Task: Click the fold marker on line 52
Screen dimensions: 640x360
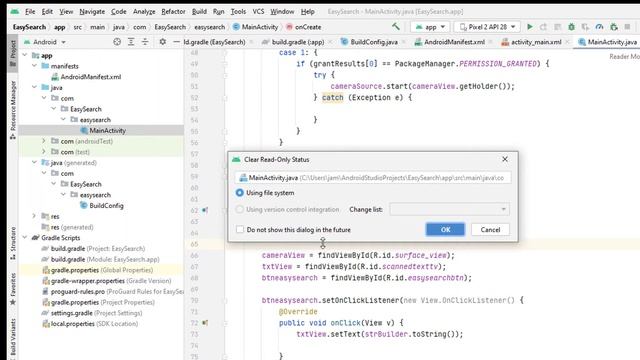Action: click(224, 98)
